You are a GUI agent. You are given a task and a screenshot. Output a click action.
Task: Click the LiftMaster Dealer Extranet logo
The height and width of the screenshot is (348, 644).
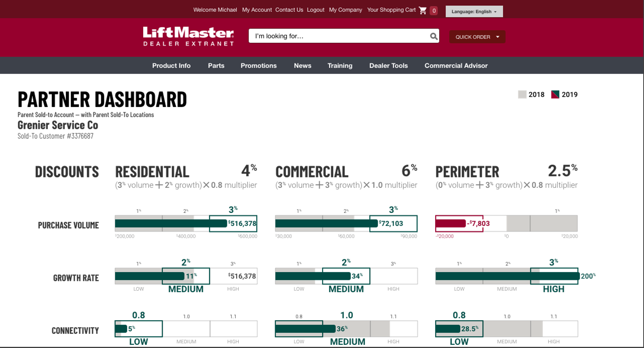tap(188, 36)
